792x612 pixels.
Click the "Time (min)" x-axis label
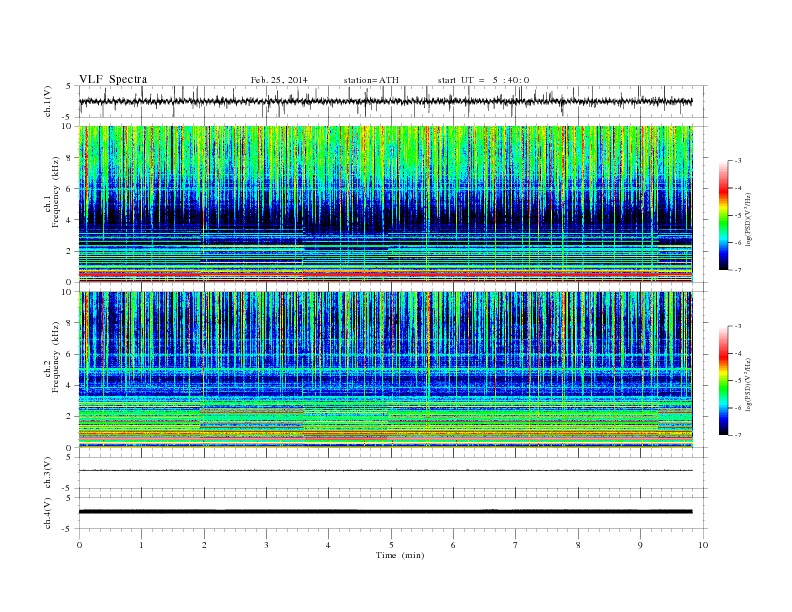click(400, 555)
